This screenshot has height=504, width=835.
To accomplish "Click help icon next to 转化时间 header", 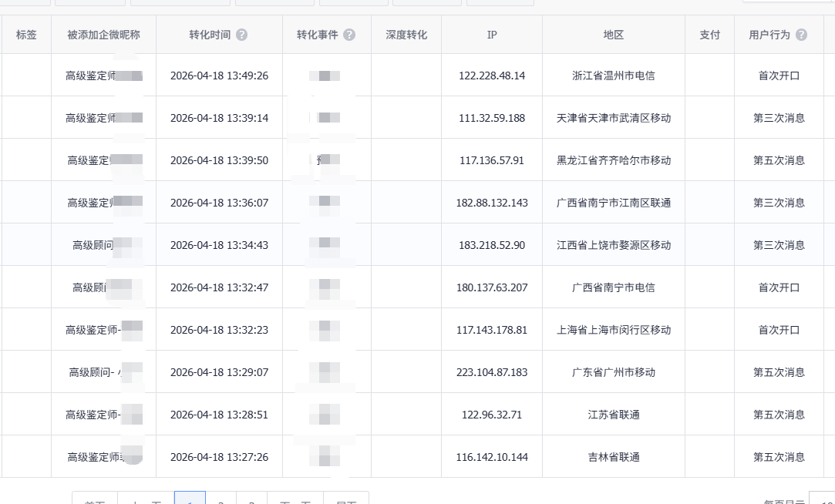I will pos(242,35).
